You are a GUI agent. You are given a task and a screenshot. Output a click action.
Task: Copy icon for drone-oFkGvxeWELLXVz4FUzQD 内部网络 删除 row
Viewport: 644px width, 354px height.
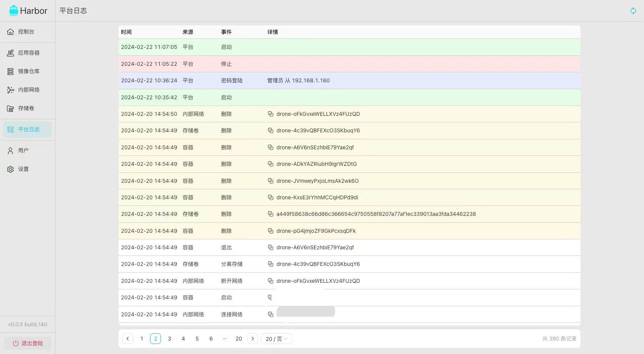271,114
